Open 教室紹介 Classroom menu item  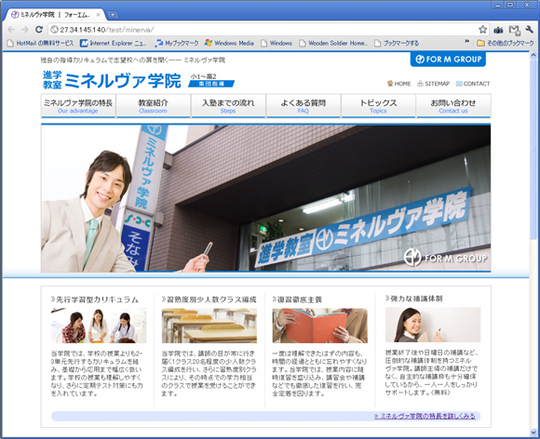tap(153, 106)
